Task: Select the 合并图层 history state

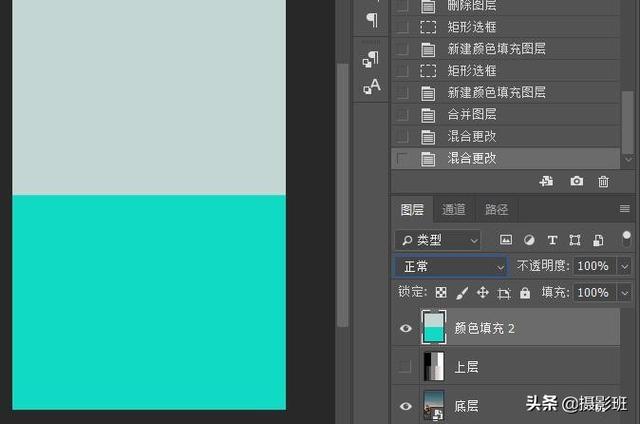Action: pyautogui.click(x=506, y=115)
